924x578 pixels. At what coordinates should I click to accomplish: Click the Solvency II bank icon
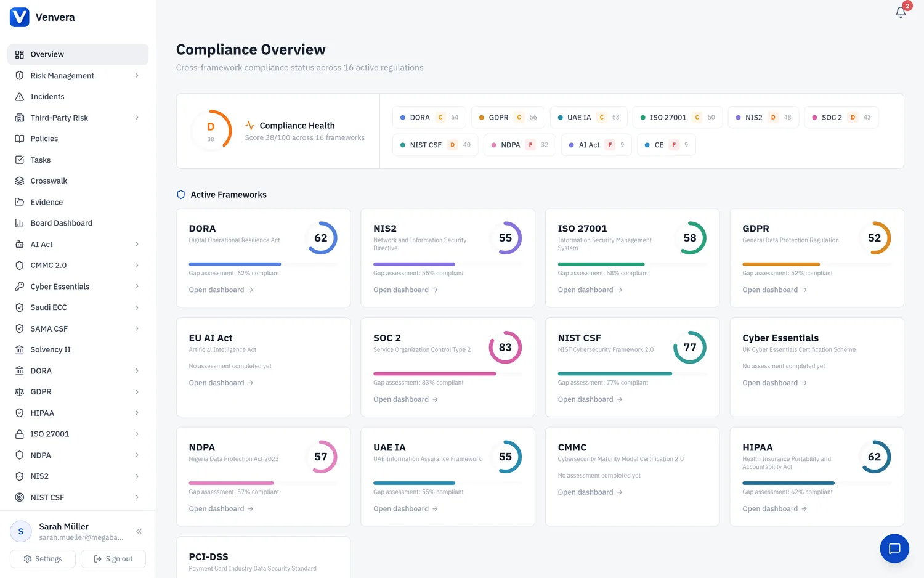point(20,349)
